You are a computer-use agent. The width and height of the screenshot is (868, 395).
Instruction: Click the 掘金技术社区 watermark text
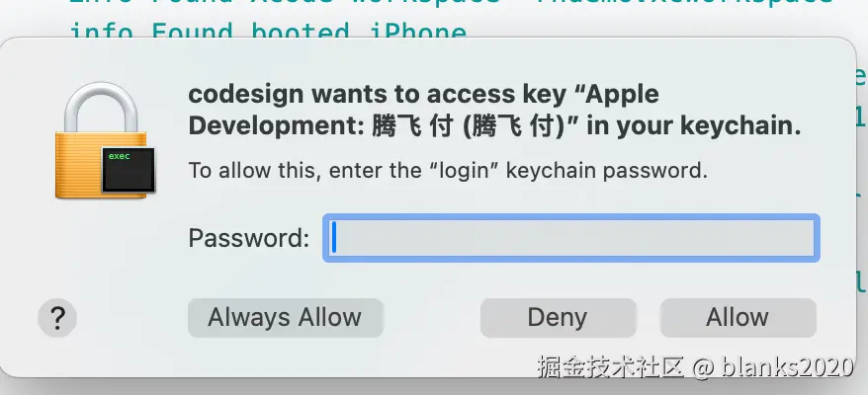610,367
